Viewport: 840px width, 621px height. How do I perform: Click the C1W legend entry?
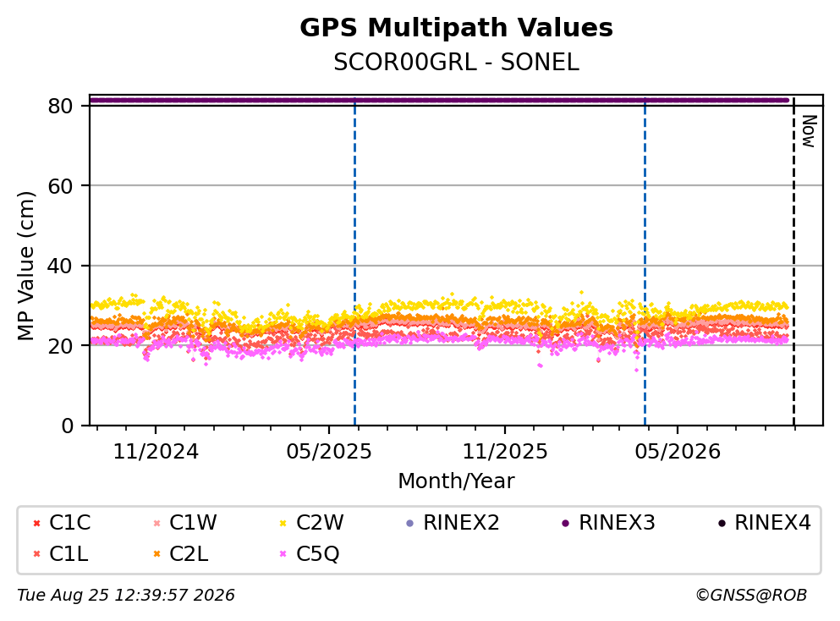click(x=185, y=522)
